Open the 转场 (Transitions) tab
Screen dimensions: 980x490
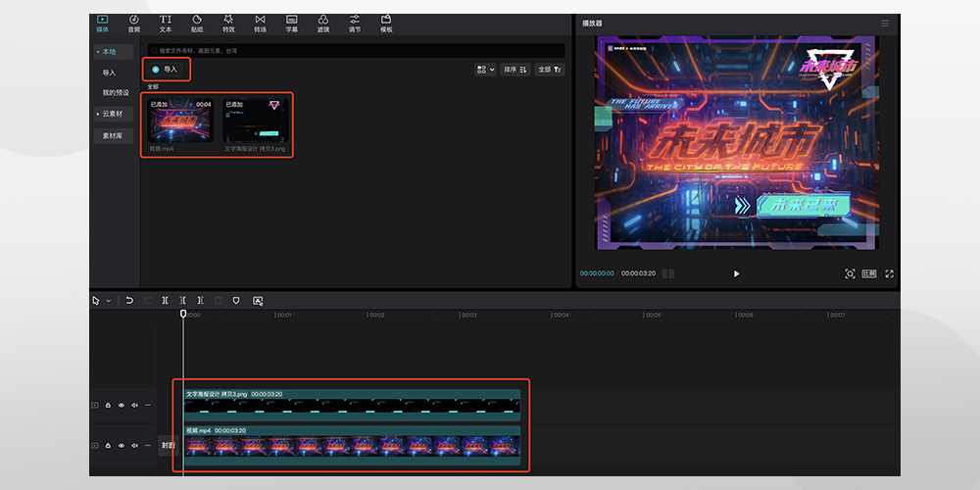260,24
